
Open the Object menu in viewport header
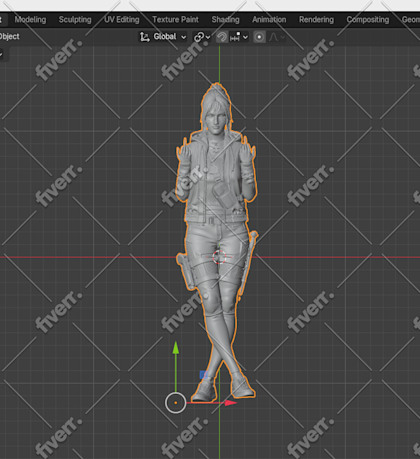[9, 36]
